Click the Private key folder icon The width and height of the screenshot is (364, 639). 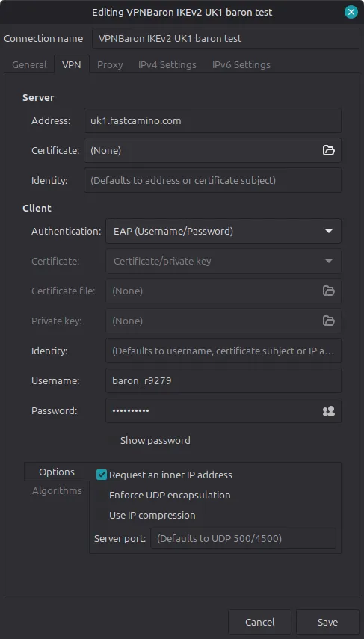coord(329,321)
